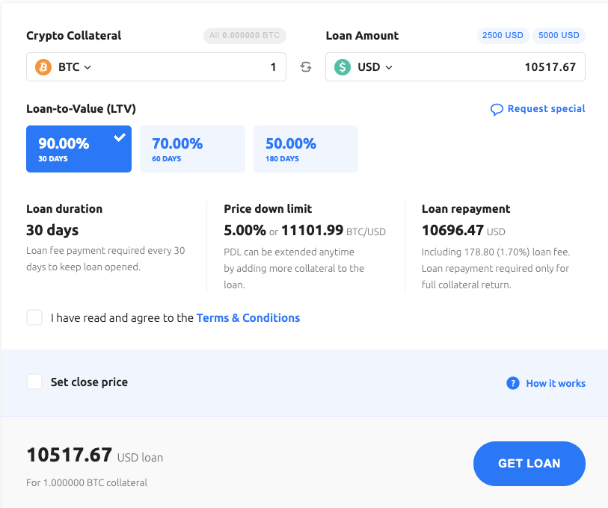Choose the 2500 USD preset amount
The height and width of the screenshot is (508, 608).
pyautogui.click(x=503, y=35)
